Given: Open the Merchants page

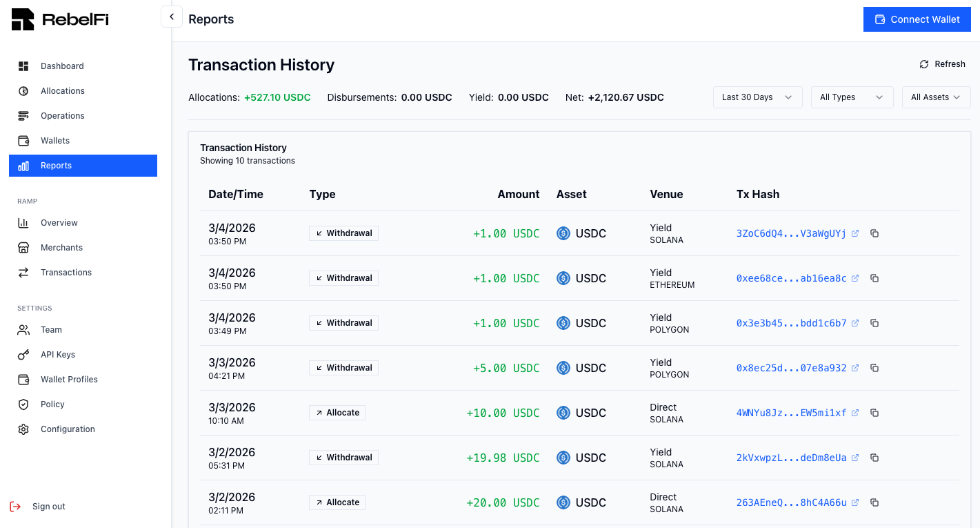Looking at the screenshot, I should (61, 247).
